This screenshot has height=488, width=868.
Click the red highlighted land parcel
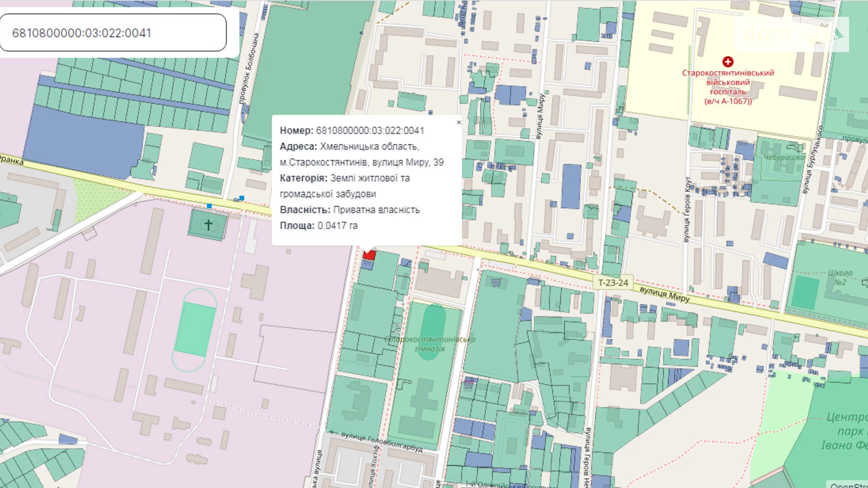(x=369, y=255)
